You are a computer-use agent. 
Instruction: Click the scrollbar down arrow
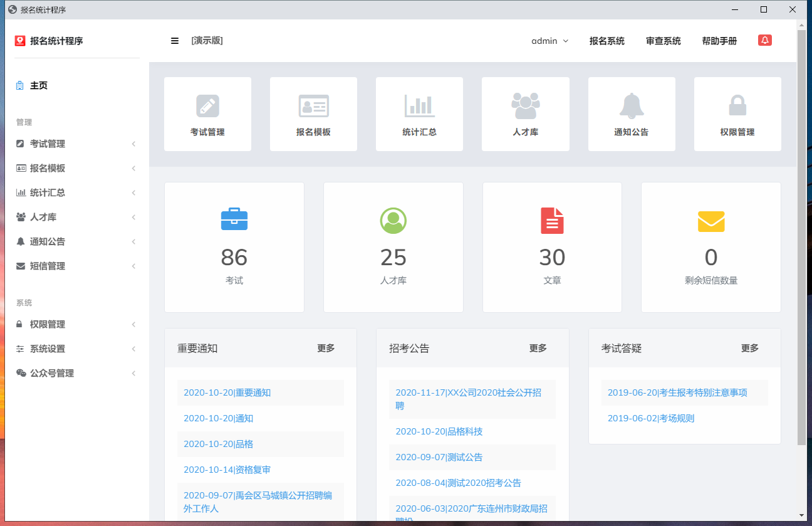(801, 516)
